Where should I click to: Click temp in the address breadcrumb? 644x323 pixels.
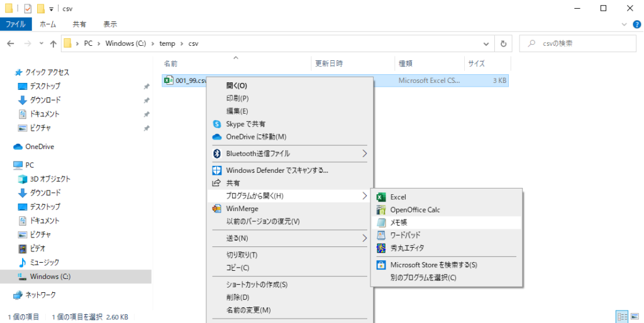pyautogui.click(x=167, y=43)
